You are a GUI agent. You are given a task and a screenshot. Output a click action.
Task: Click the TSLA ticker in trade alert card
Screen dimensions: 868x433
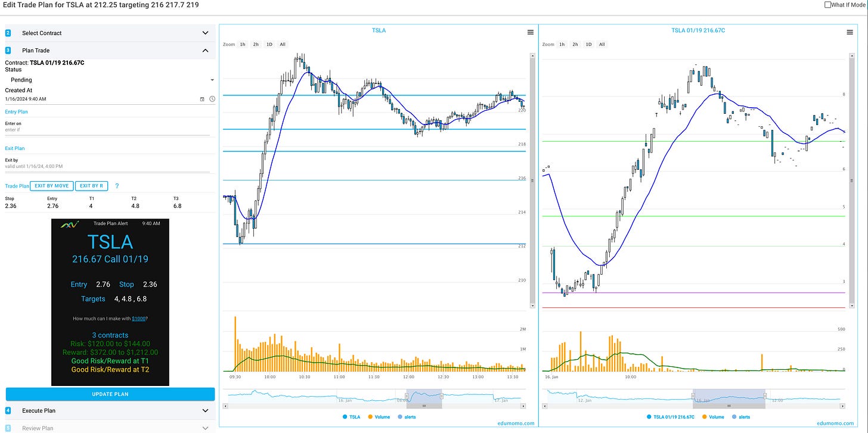(110, 242)
